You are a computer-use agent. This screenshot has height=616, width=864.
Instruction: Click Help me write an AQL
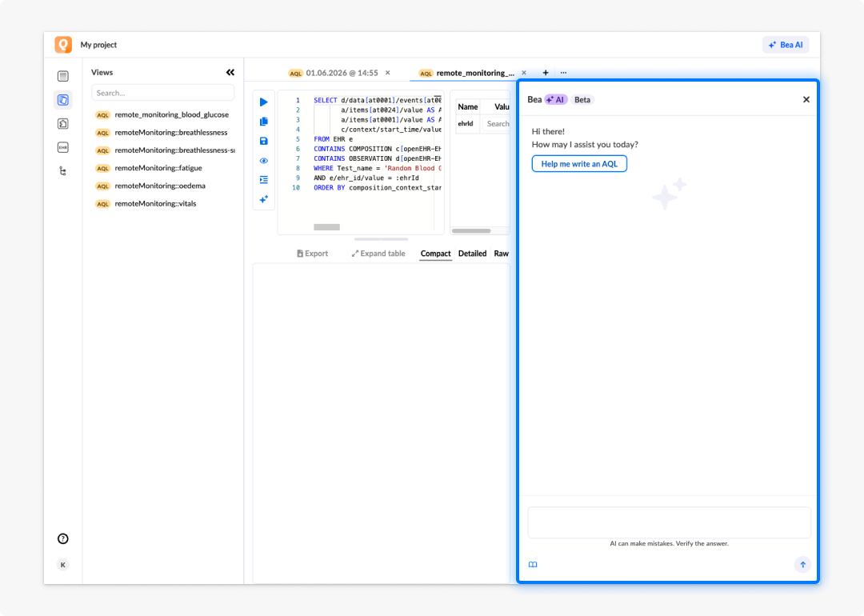(x=579, y=164)
